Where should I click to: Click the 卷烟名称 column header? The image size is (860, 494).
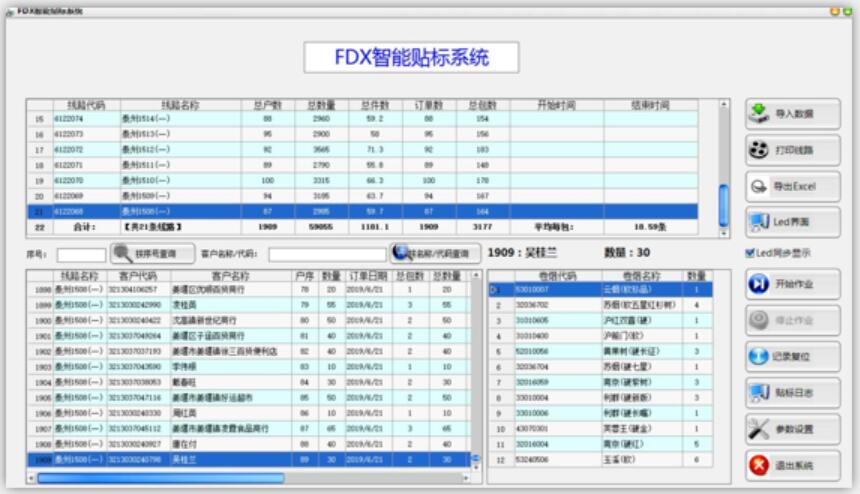point(641,276)
